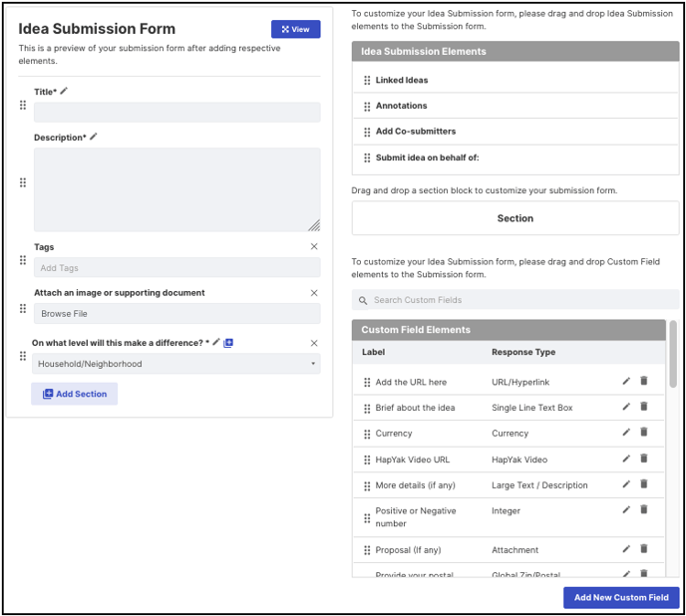
Task: Click the Add Tags input field
Action: click(x=177, y=268)
